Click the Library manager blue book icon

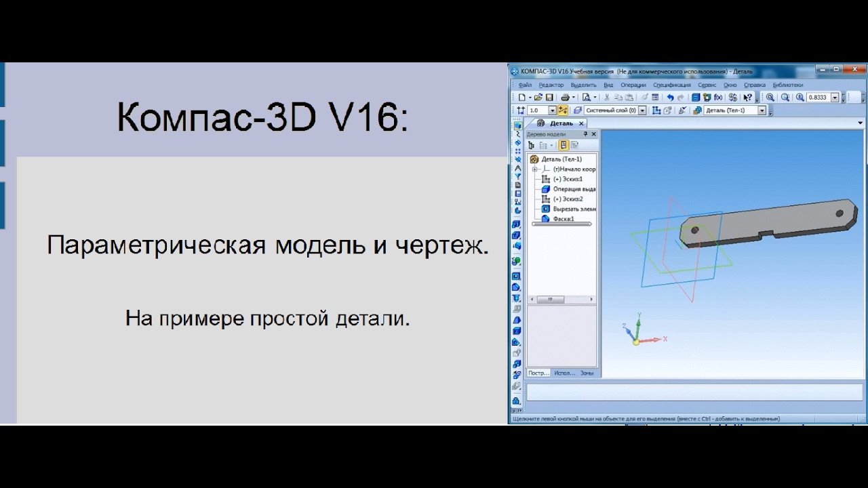[x=695, y=97]
